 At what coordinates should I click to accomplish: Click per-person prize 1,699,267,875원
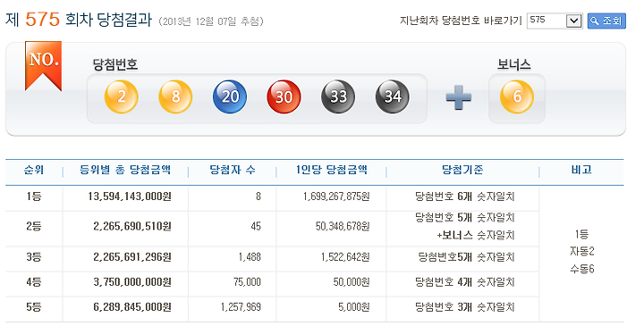[336, 196]
